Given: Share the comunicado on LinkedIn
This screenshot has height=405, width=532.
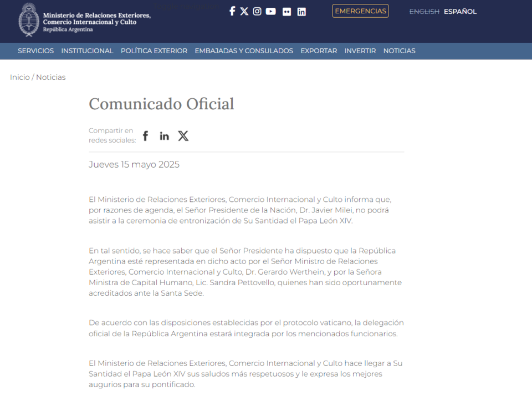Looking at the screenshot, I should click(x=165, y=136).
